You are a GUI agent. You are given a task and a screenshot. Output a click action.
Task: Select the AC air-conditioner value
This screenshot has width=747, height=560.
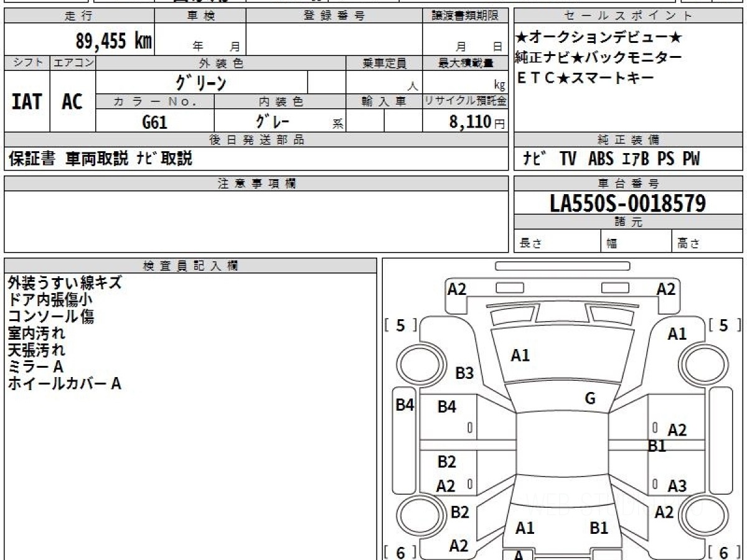[73, 101]
